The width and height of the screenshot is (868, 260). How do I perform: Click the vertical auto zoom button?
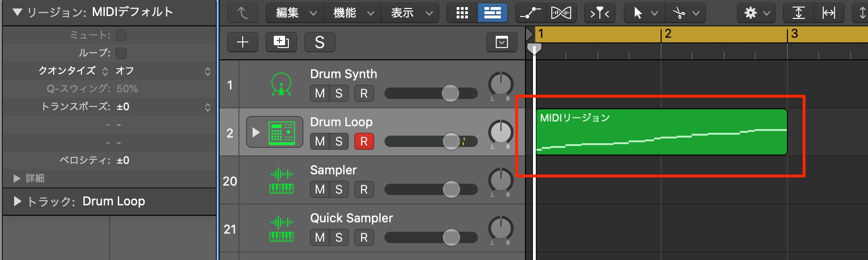(798, 13)
